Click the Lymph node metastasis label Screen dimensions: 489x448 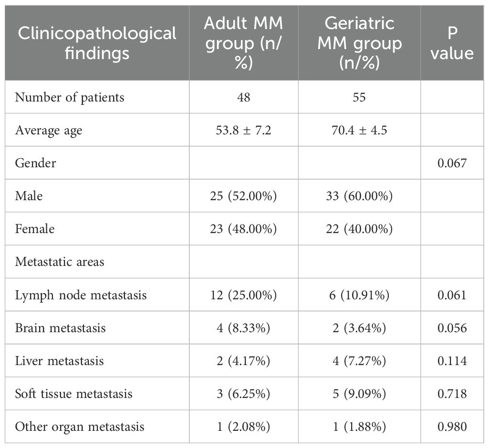pyautogui.click(x=81, y=295)
